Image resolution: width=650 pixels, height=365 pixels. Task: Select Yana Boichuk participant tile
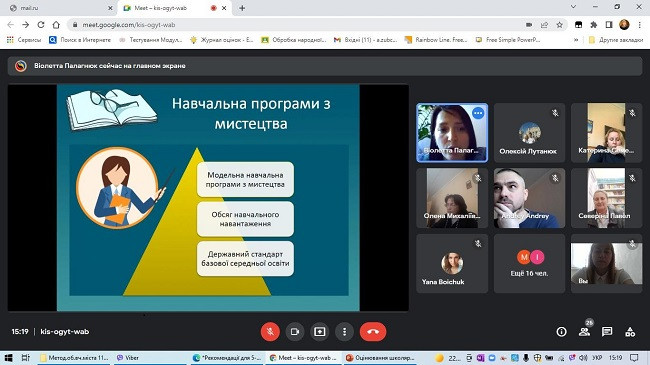(452, 264)
